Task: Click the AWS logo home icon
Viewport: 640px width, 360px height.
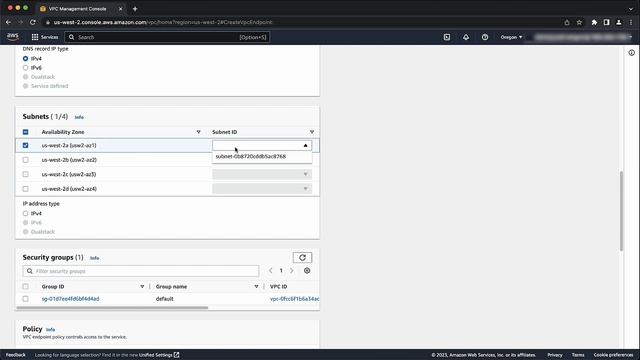Action: pos(13,37)
